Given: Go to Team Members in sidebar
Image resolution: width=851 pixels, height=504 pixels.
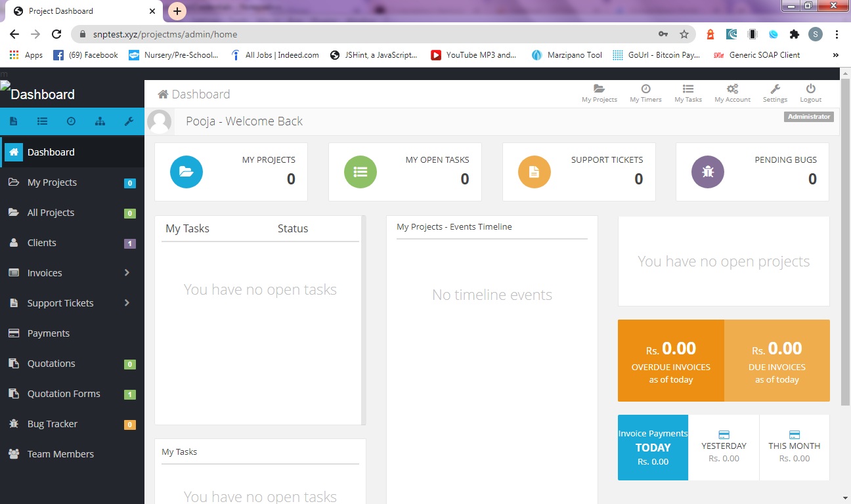Looking at the screenshot, I should (60, 454).
